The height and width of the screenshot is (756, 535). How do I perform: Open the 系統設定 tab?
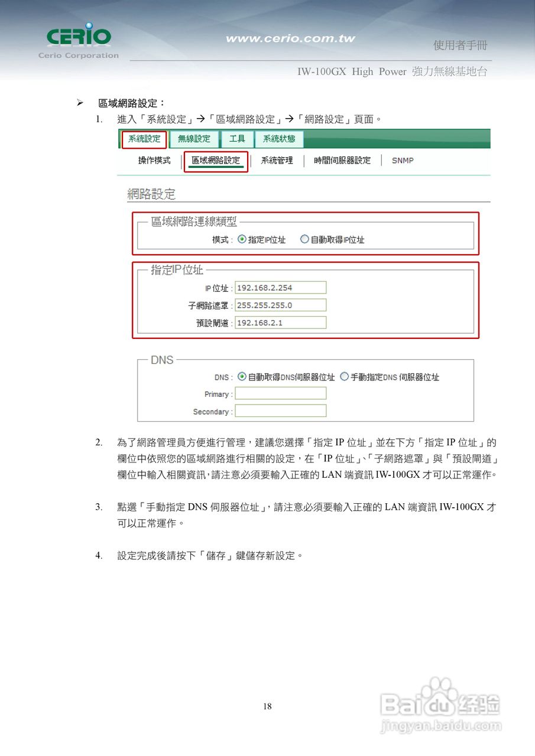(144, 139)
